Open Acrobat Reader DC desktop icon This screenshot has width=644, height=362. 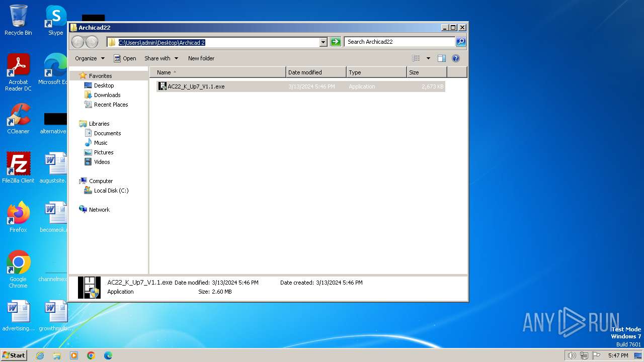click(x=18, y=72)
